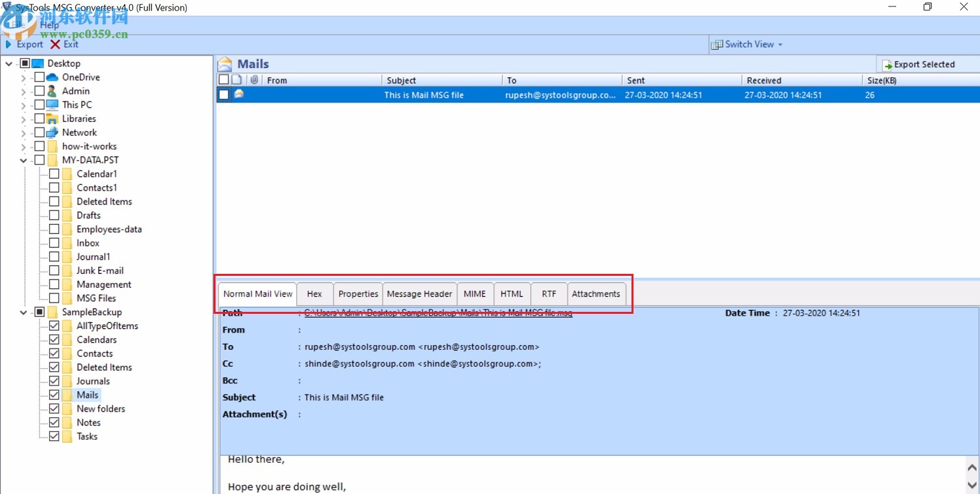Expand the This PC tree node
This screenshot has width=980, height=494.
click(23, 105)
